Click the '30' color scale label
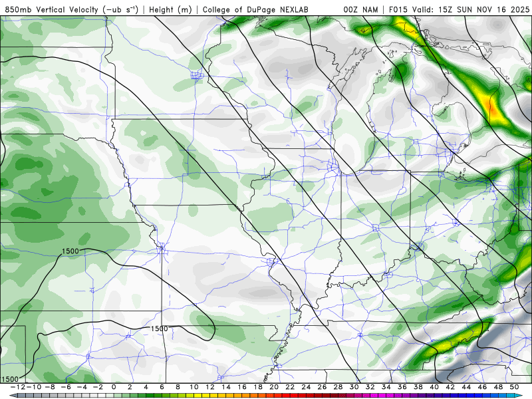532x399 pixels. (354, 387)
